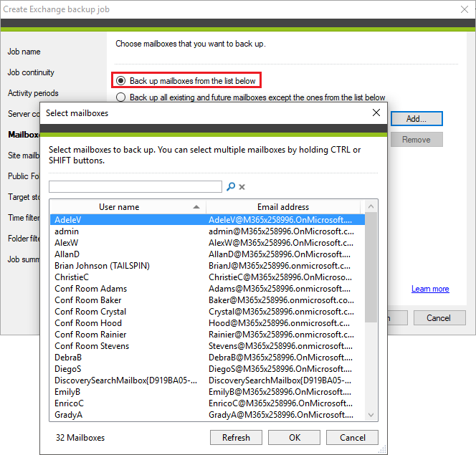The image size is (476, 455).
Task: Open the Site mailboxes step
Action: [24, 155]
